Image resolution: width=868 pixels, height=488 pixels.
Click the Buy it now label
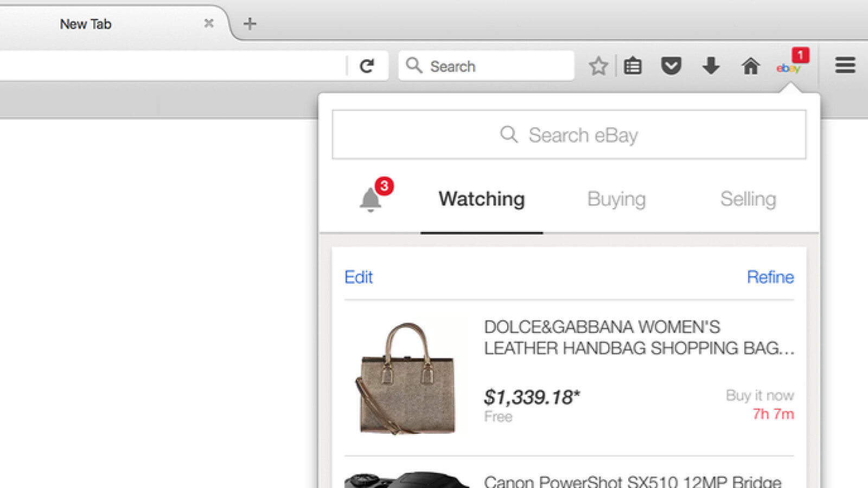click(760, 395)
